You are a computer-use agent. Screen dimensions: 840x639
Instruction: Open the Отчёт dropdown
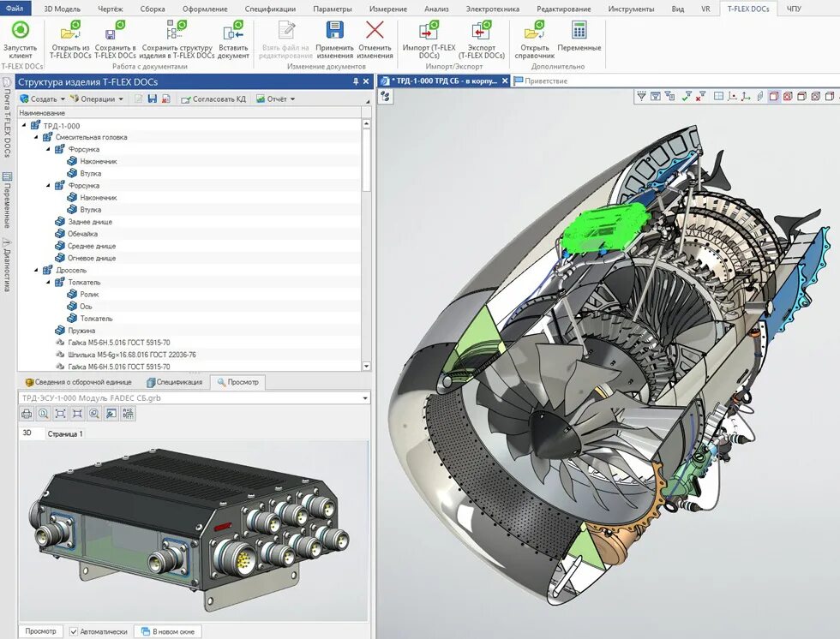click(275, 99)
